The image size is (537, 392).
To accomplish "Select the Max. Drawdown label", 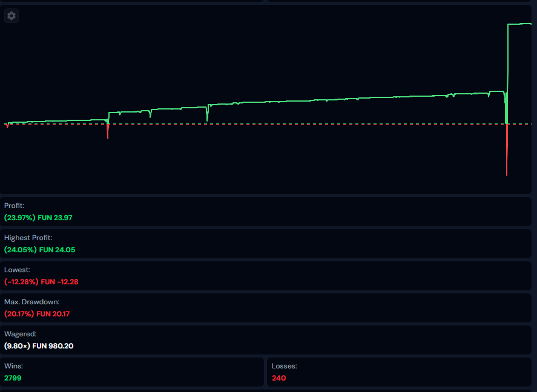I will pyautogui.click(x=32, y=301).
